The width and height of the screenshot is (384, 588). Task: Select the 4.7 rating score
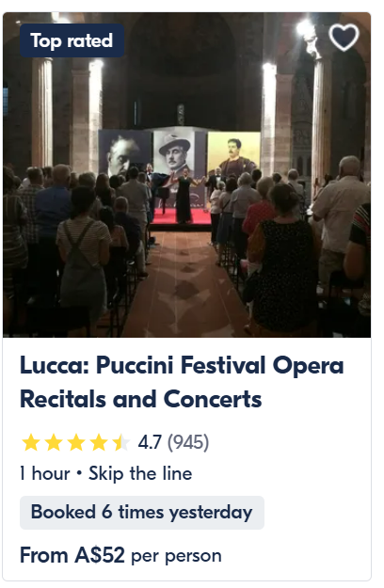point(150,442)
